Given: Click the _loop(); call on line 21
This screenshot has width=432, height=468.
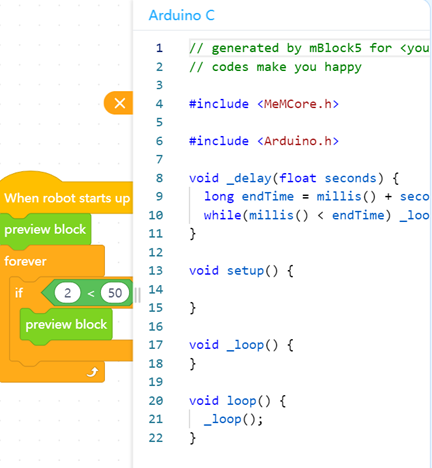Looking at the screenshot, I should pos(233,419).
